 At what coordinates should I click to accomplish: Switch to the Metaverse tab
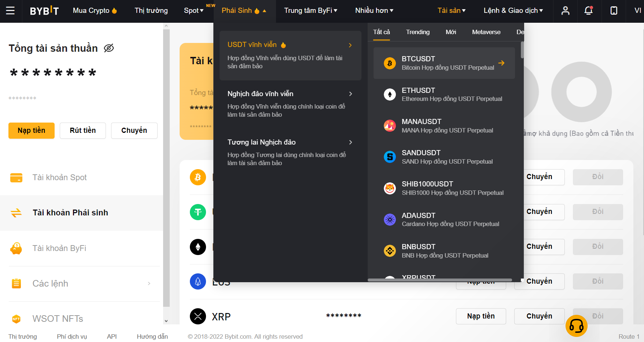pyautogui.click(x=486, y=32)
